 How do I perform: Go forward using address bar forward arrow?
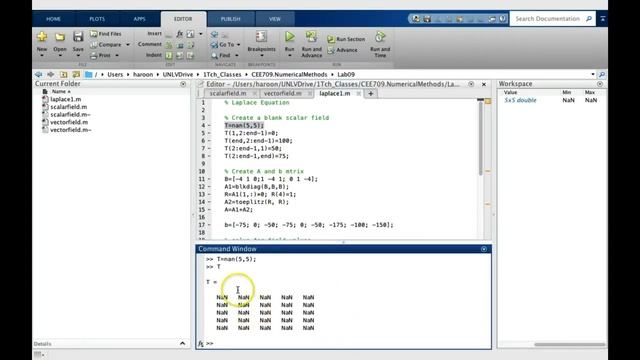51,74
